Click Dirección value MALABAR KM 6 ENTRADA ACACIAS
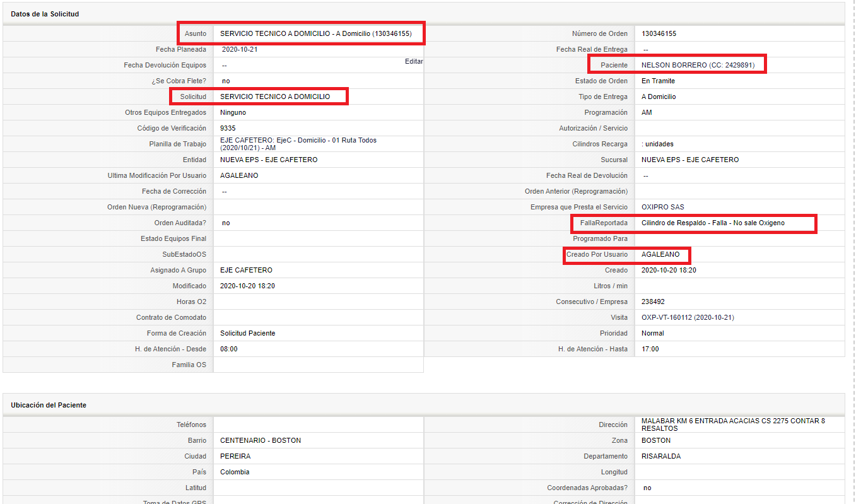 [x=733, y=425]
